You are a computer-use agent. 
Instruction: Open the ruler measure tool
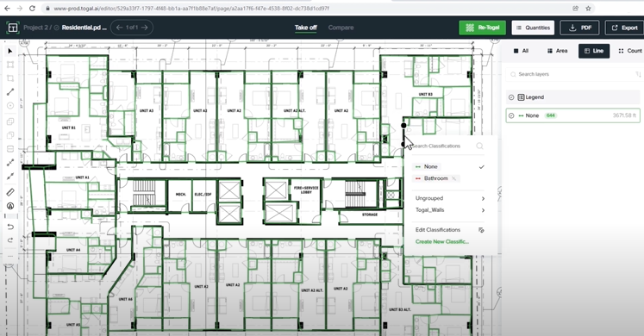tap(10, 192)
